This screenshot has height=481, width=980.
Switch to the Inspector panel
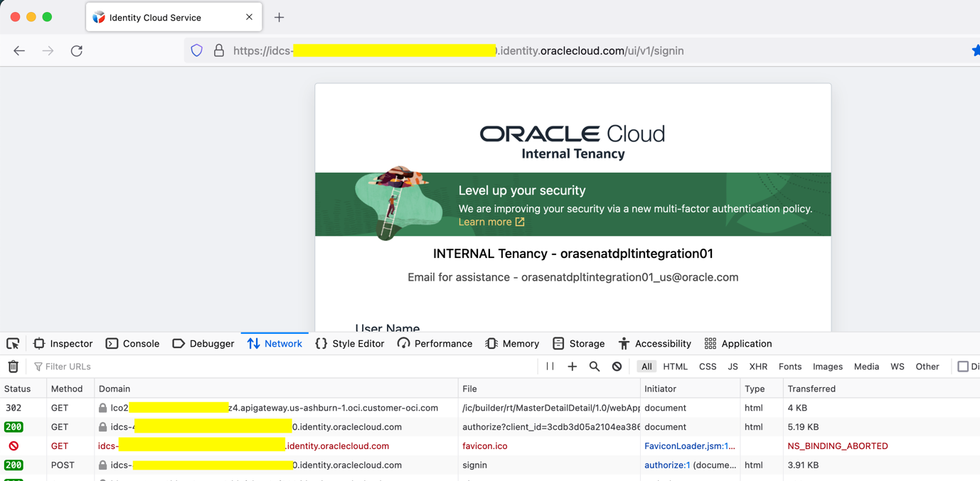pos(63,344)
